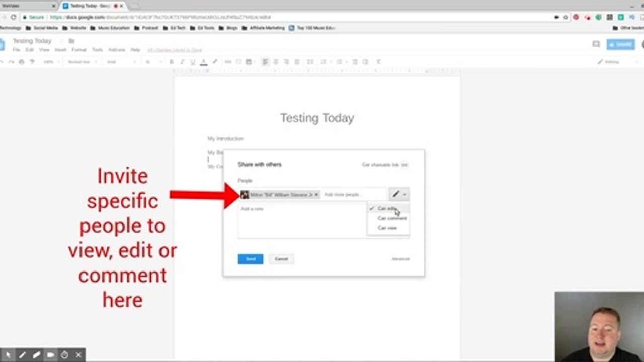Click the Paint format icon
The height and width of the screenshot is (362, 644).
[x=32, y=62]
